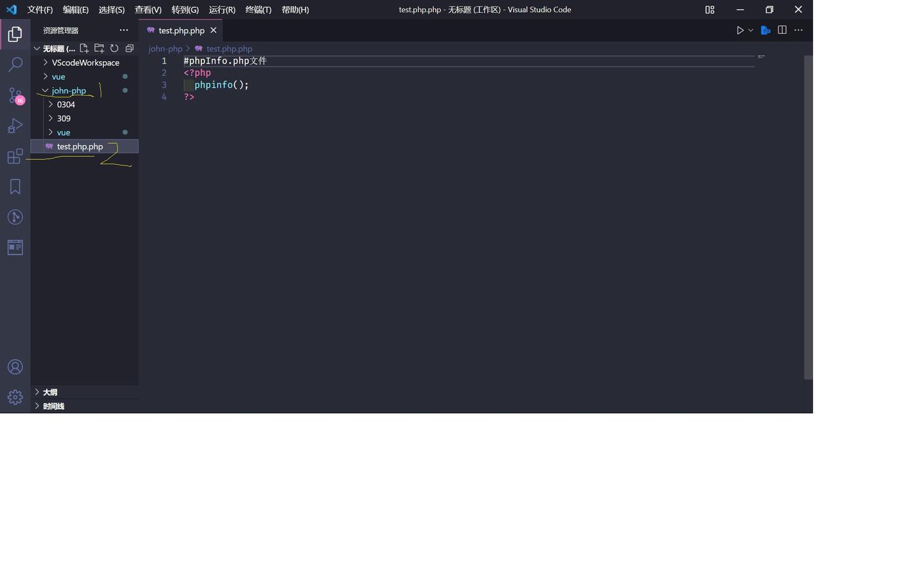This screenshot has width=924, height=583.
Task: Open the Search view in Activity Bar
Action: (15, 64)
